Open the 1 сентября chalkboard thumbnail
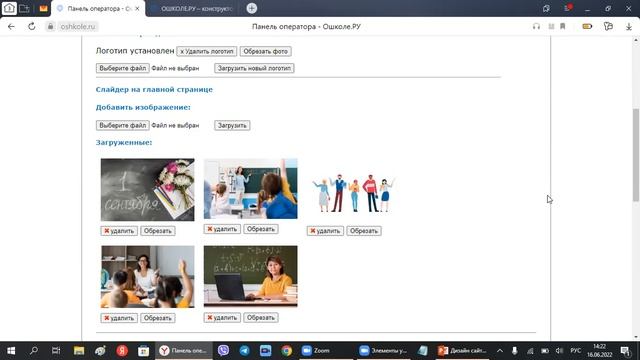Screen dimensions: 640x360 coord(147,190)
